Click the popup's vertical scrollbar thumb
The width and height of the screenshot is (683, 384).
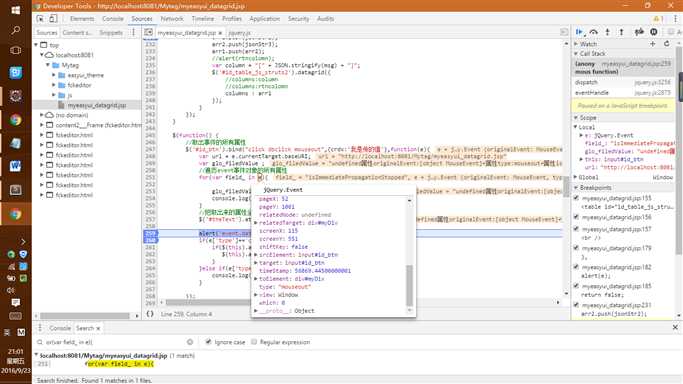click(x=409, y=285)
